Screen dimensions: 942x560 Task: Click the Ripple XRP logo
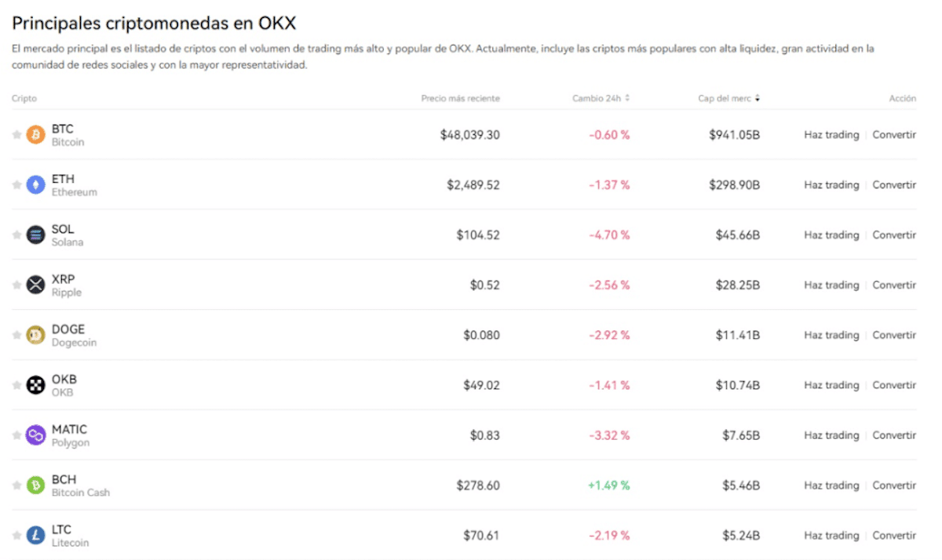(x=35, y=285)
